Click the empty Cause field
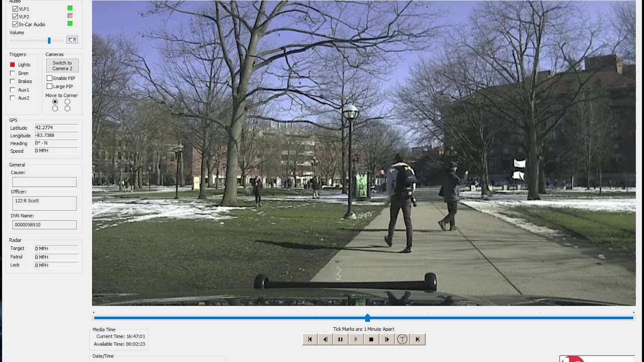Viewport: 644px width, 362px height. (x=44, y=182)
